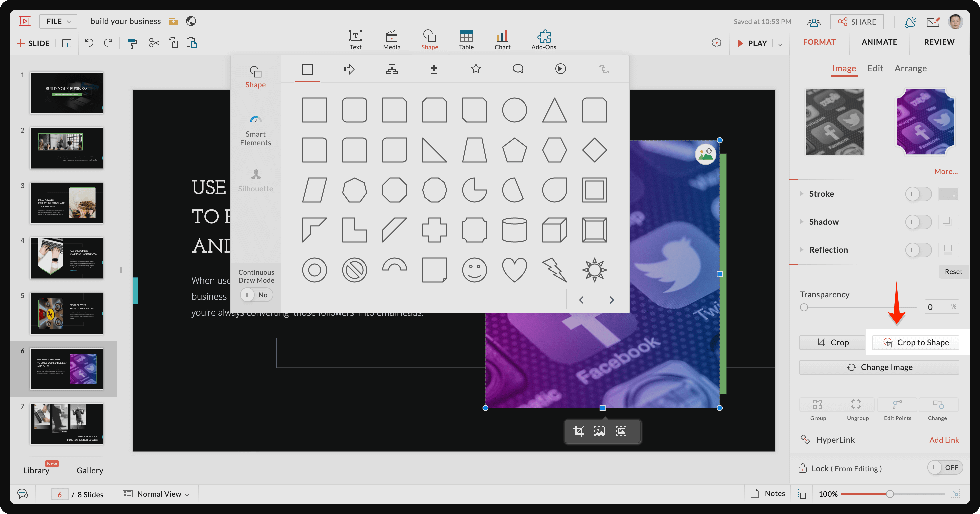Open the FILE dropdown menu
Screen dimensions: 980x514
(58, 21)
